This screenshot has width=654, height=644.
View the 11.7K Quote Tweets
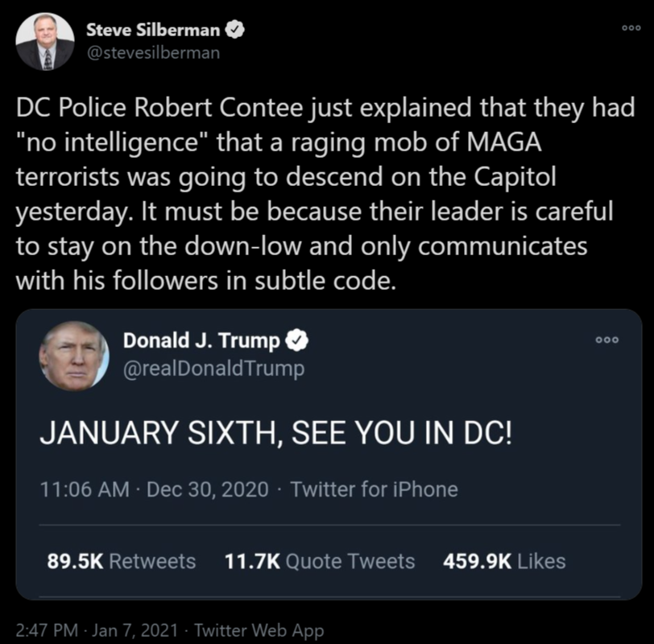coord(320,561)
